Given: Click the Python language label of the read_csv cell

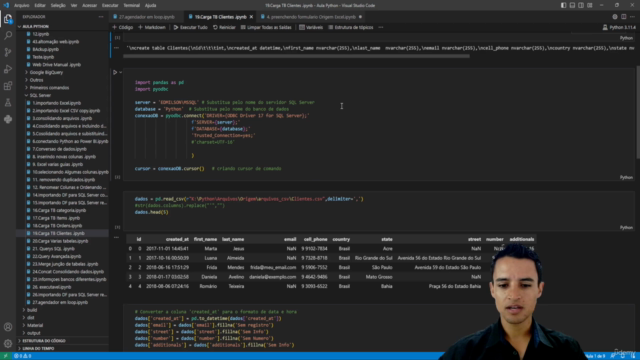Looking at the screenshot, I should [x=626, y=227].
